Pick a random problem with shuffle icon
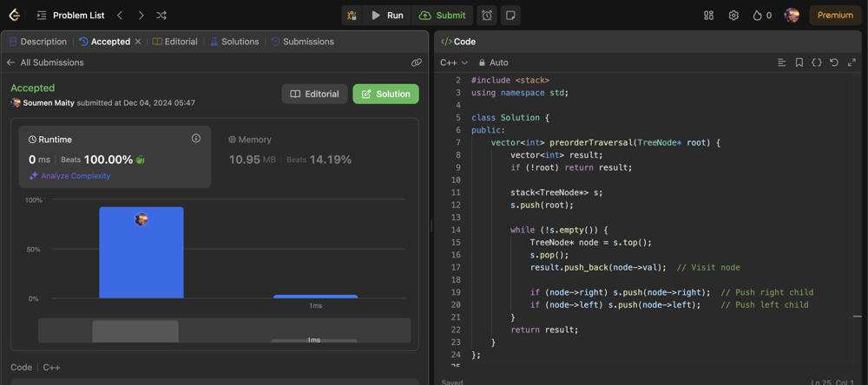Viewport: 868px width, 385px height. click(x=161, y=15)
